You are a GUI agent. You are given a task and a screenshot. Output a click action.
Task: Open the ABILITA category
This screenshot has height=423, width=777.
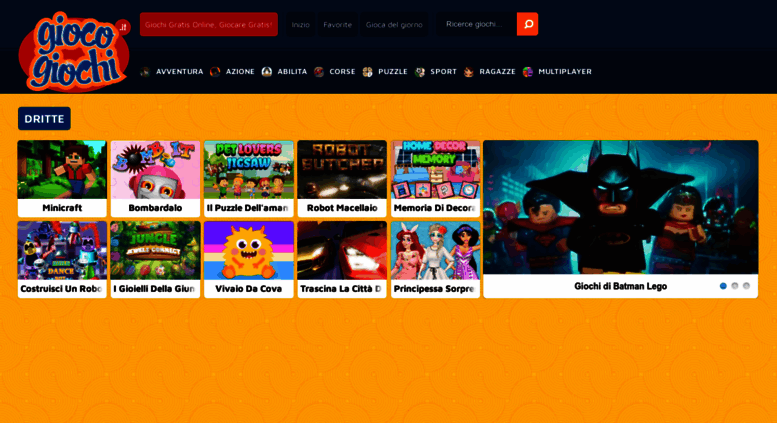292,72
